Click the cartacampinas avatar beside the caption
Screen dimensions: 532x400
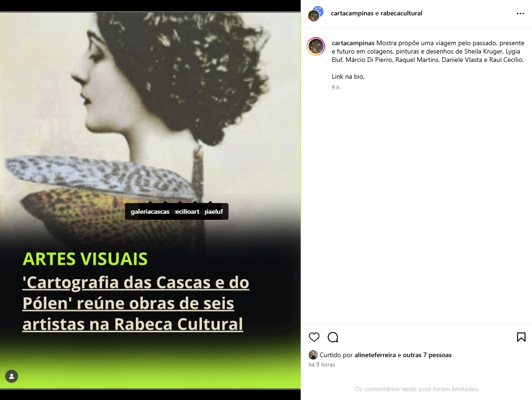(x=316, y=46)
